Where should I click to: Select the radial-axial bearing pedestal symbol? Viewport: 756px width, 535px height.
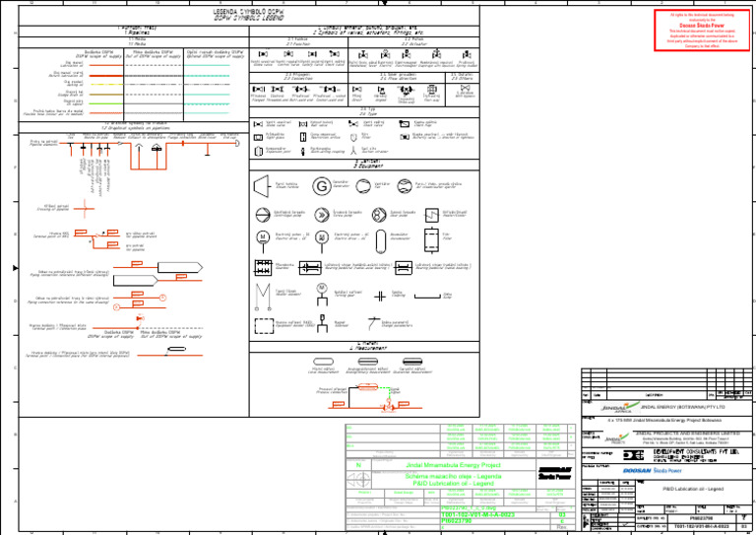point(309,268)
